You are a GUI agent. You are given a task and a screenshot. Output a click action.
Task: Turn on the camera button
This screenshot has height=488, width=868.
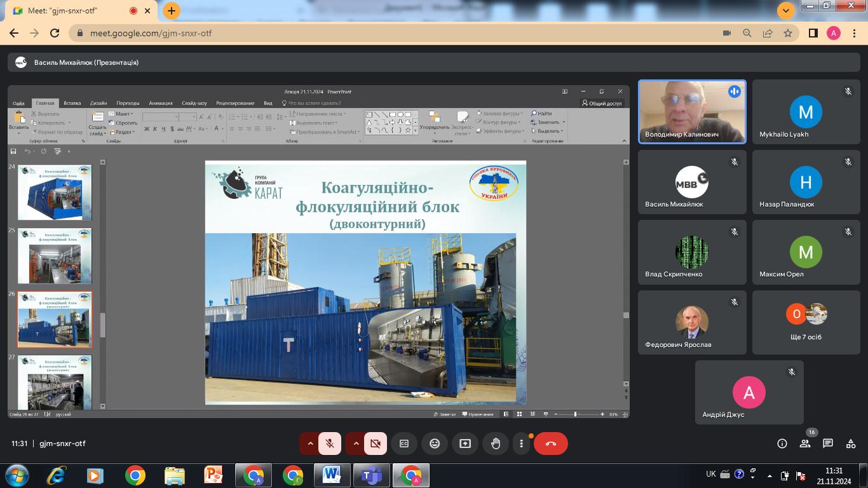pos(376,444)
